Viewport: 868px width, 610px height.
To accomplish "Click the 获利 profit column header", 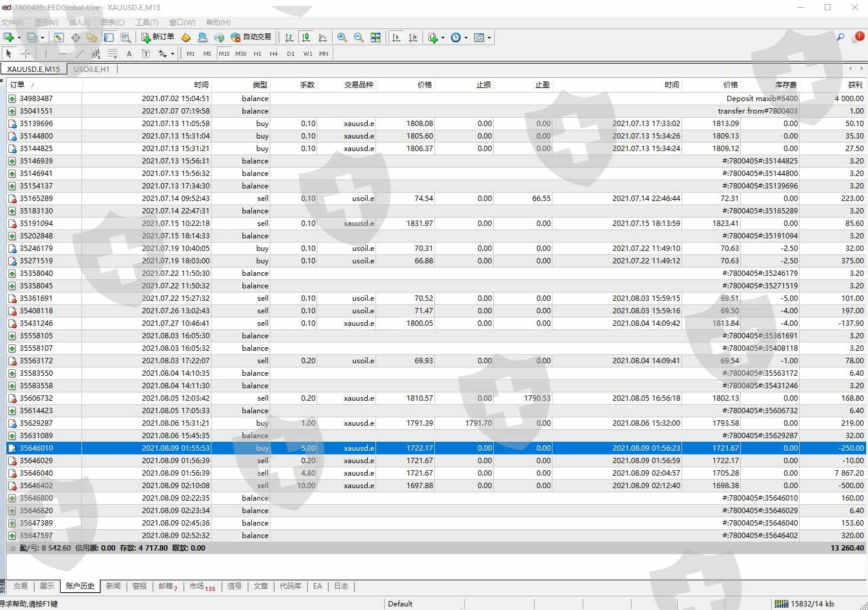I will click(855, 84).
